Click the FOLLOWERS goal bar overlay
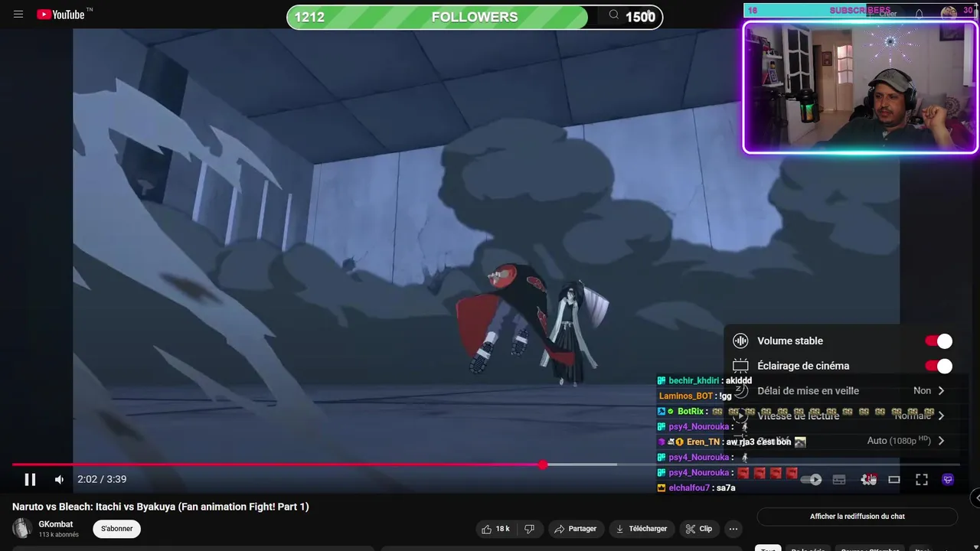 [475, 17]
